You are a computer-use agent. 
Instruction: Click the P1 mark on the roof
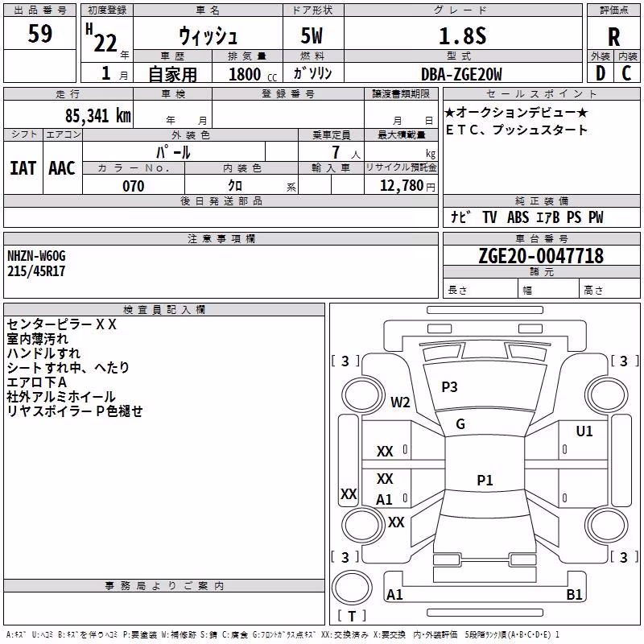click(485, 480)
